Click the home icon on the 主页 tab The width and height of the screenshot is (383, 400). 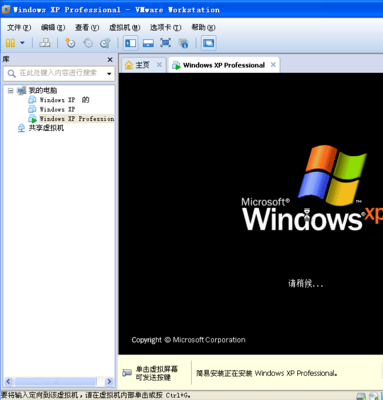pyautogui.click(x=129, y=65)
